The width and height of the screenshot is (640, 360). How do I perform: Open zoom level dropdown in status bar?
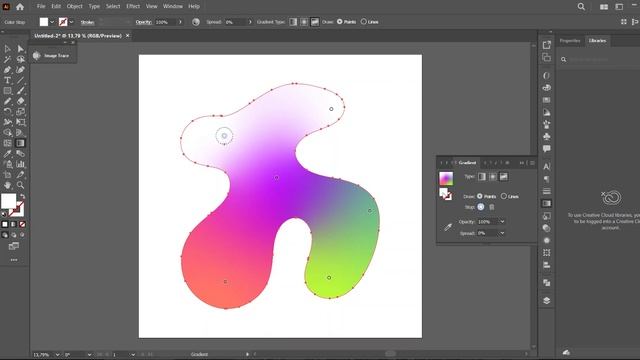coord(57,355)
